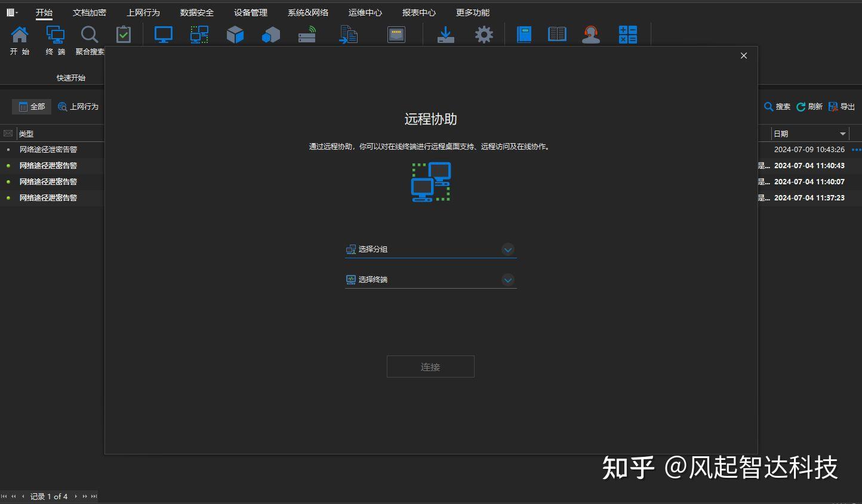Open the 报表中心 menu tab

(419, 13)
